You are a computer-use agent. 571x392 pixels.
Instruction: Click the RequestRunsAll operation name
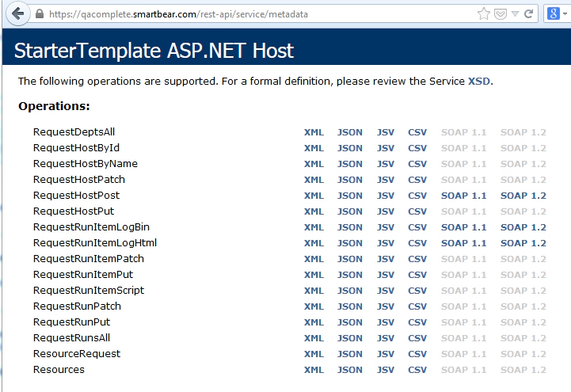point(71,338)
